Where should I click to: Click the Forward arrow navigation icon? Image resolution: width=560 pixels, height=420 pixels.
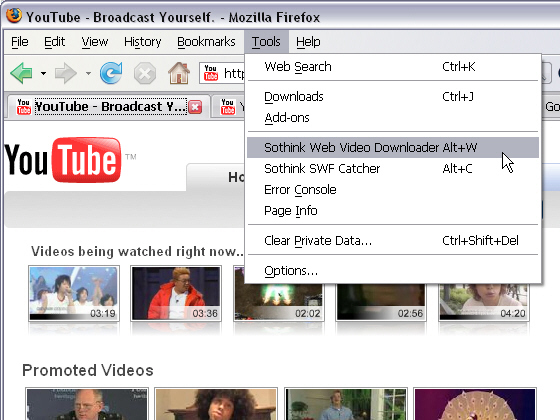pos(66,73)
